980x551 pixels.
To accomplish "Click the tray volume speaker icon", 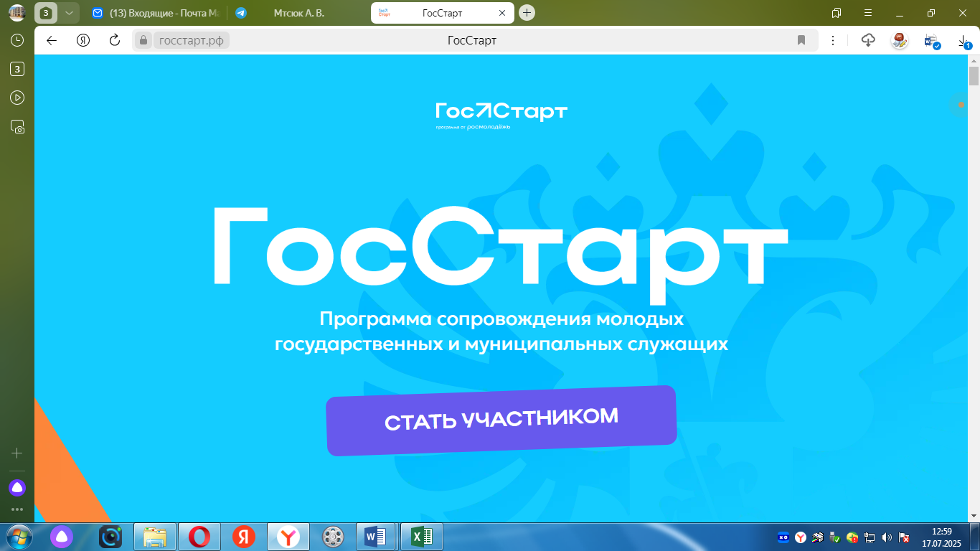I will click(x=887, y=537).
